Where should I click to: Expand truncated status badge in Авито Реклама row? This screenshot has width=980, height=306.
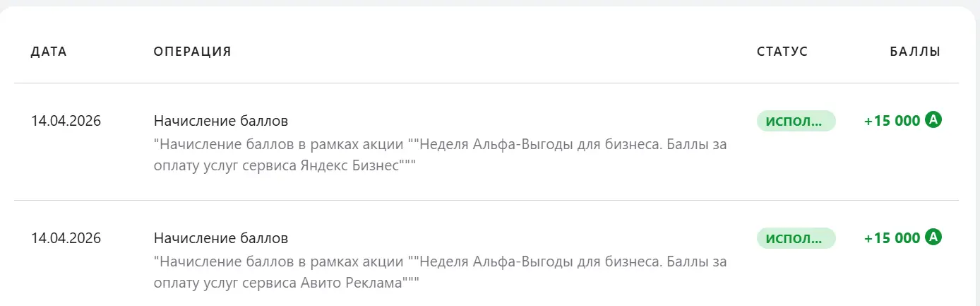[796, 238]
